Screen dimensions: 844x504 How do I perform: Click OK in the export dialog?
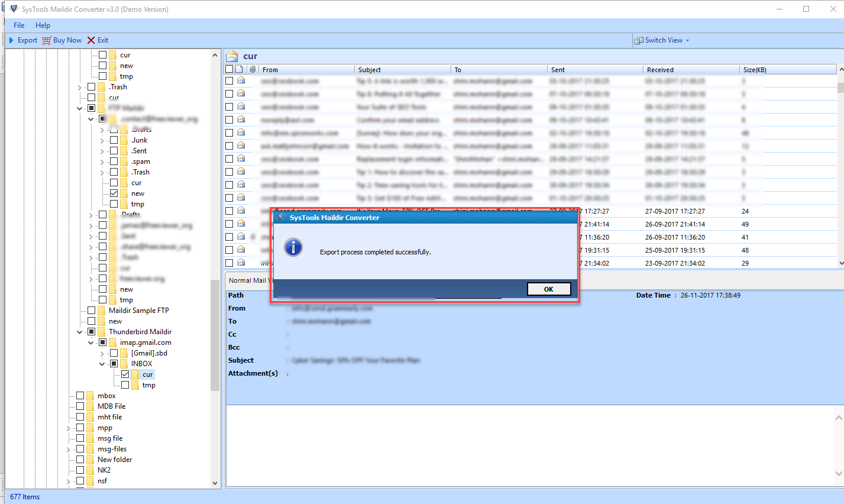click(x=548, y=289)
